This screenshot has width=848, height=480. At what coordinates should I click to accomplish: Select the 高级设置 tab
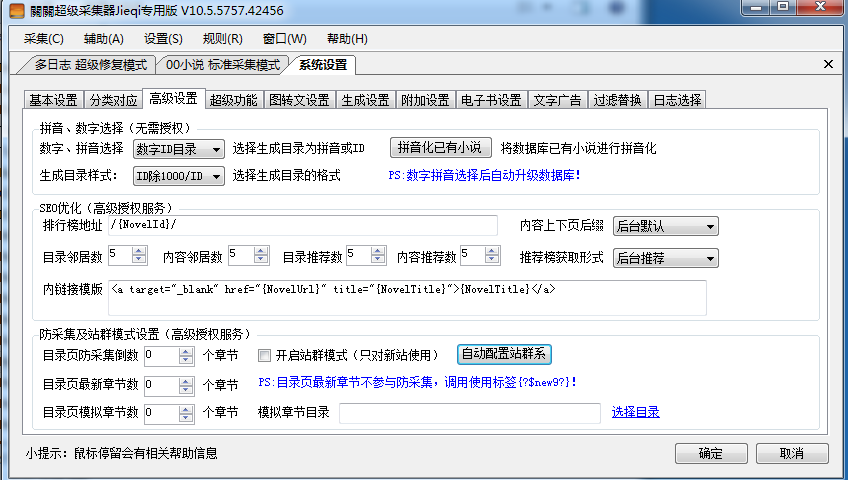[x=174, y=98]
